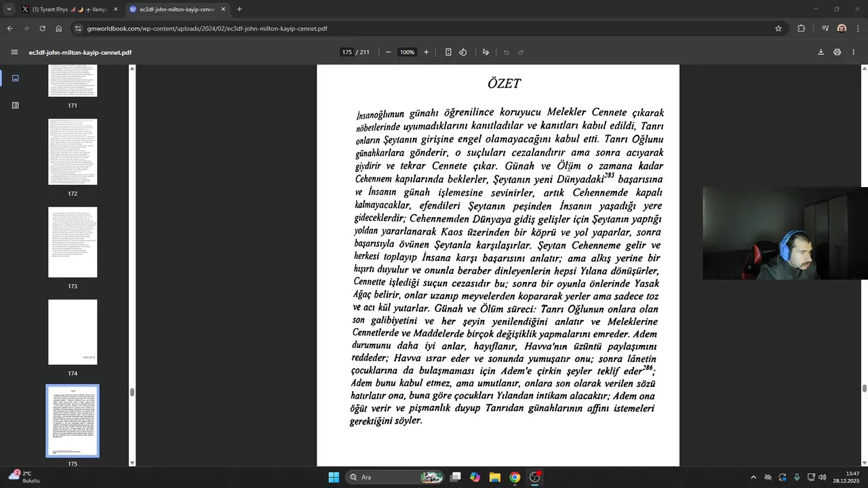The width and height of the screenshot is (868, 488).
Task: Open Copilot from the taskbar
Action: pos(475,477)
